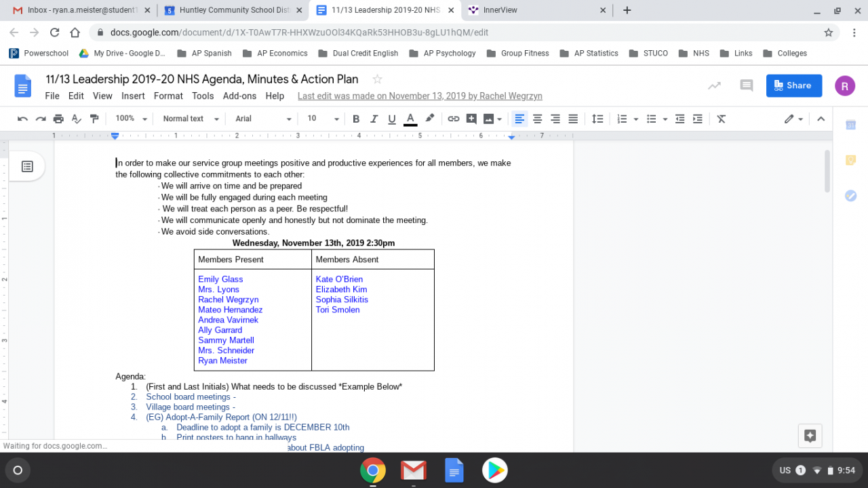
Task: Toggle italic formatting
Action: coord(374,119)
